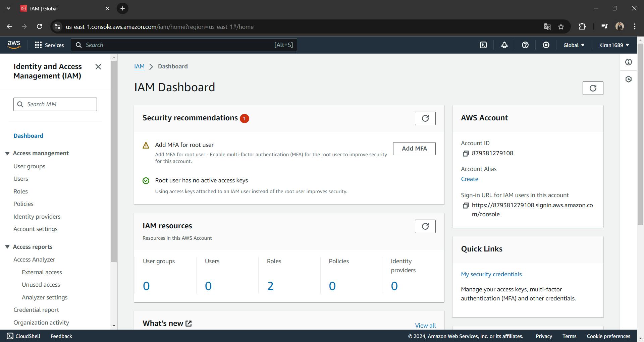Click the IAM breadcrumb link
The image size is (644, 342).
139,66
